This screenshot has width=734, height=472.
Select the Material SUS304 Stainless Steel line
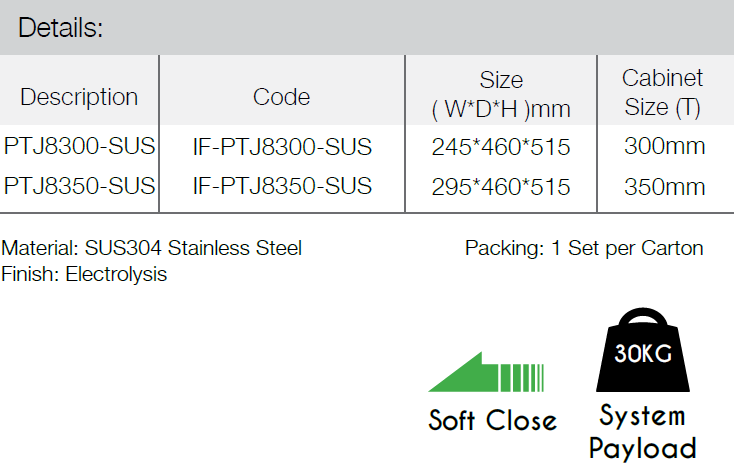(152, 248)
